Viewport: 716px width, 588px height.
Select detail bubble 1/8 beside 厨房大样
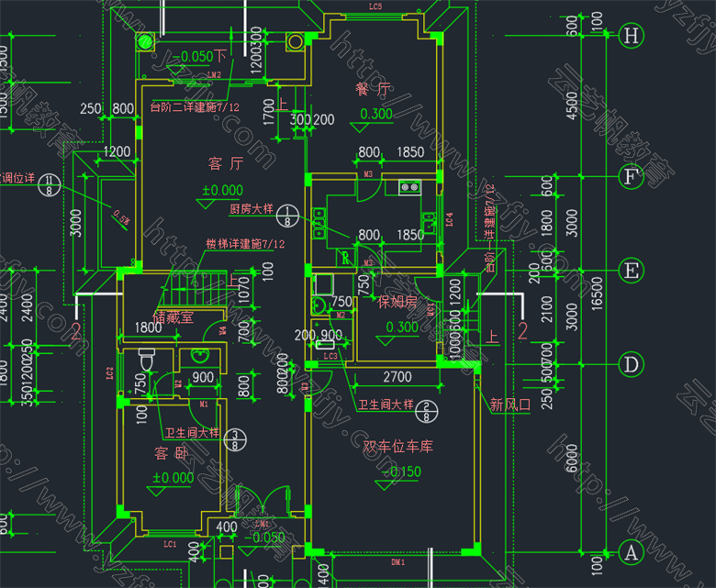point(287,216)
